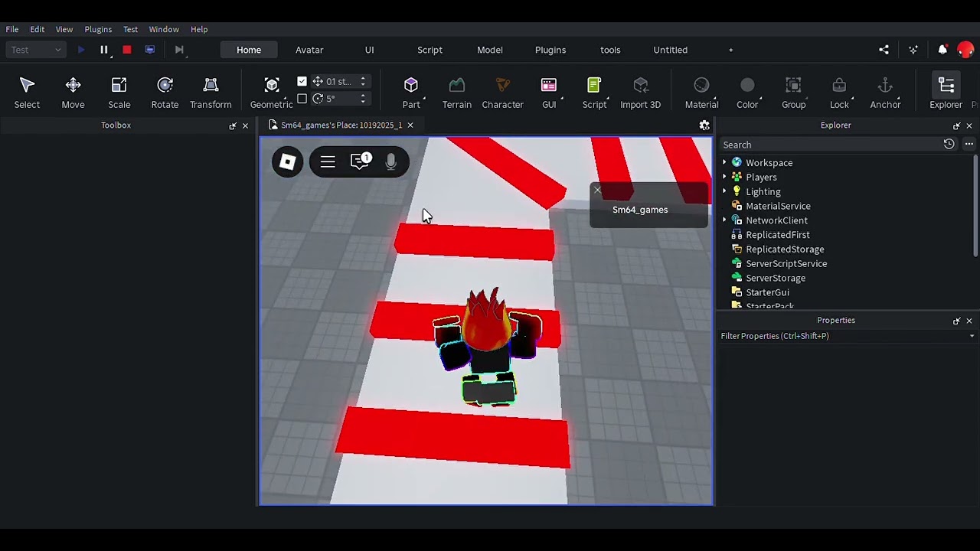980x551 pixels.
Task: Click the Explorer search field
Action: click(x=831, y=145)
